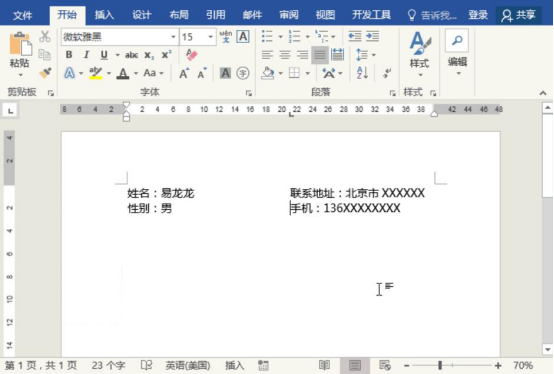Apply subscript formatting
554x374 pixels.
pyautogui.click(x=149, y=55)
